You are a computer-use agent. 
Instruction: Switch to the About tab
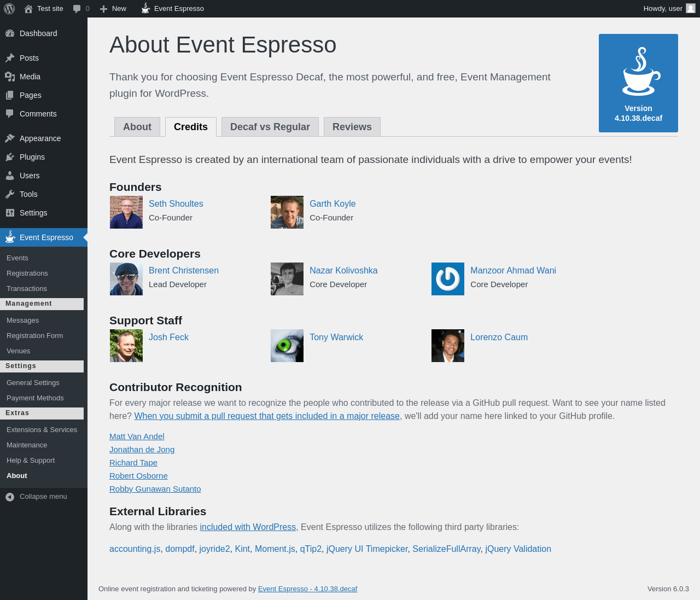137,127
